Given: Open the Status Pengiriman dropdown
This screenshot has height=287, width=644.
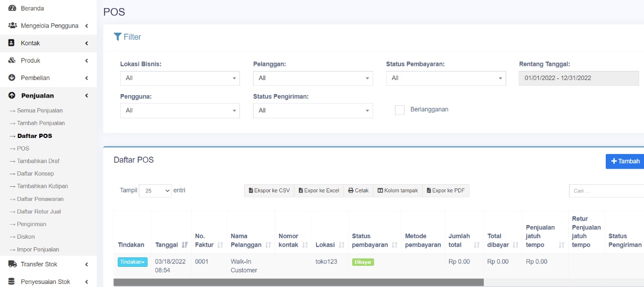Looking at the screenshot, I should [x=313, y=110].
